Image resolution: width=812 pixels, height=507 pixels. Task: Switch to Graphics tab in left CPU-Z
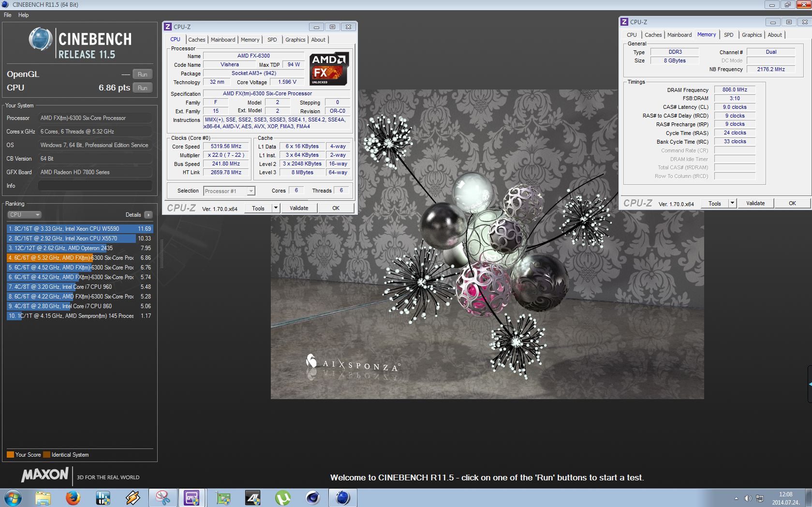click(x=295, y=40)
